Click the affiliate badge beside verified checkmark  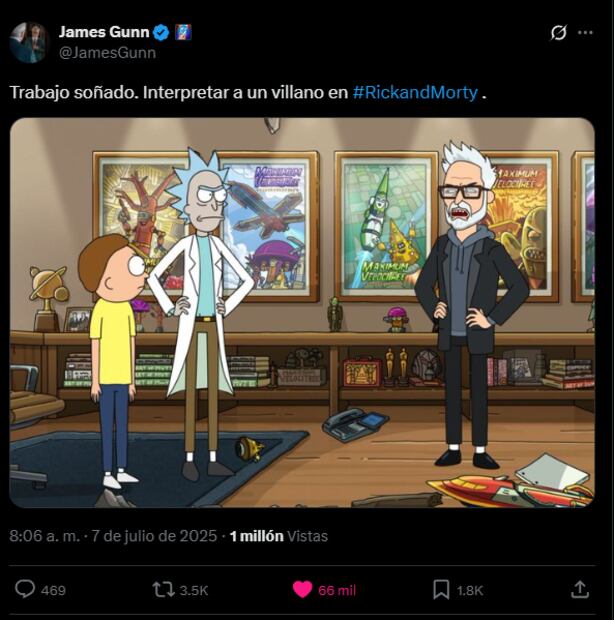click(x=183, y=32)
